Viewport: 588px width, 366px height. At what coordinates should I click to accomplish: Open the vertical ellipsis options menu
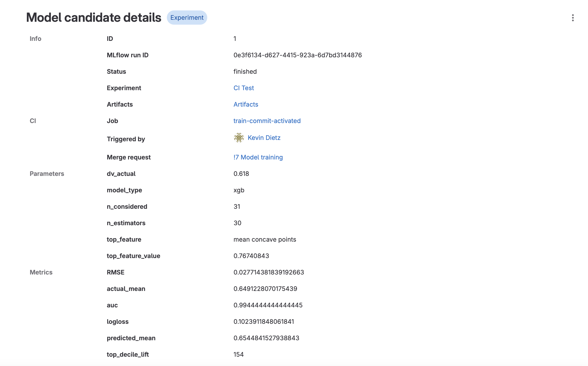[x=573, y=18]
